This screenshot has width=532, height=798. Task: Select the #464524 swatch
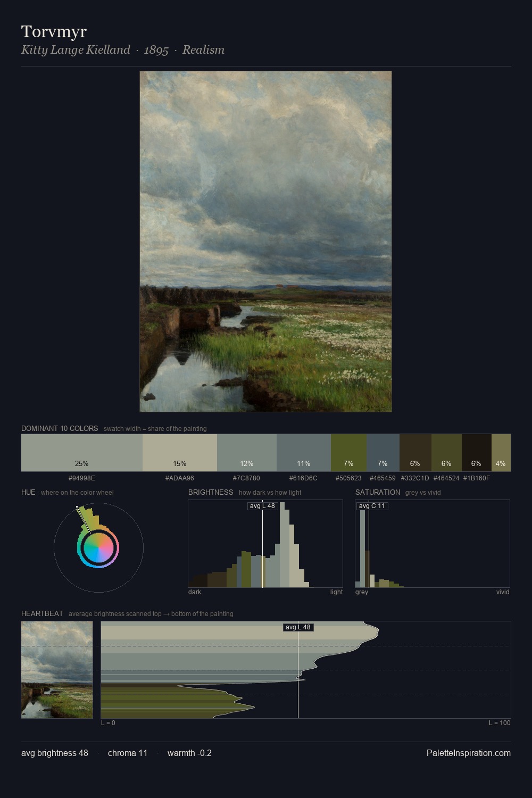coord(446,453)
